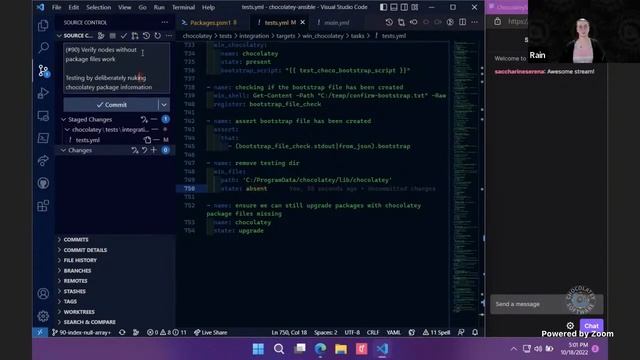Discard all changes in Changes row

[x=144, y=150]
